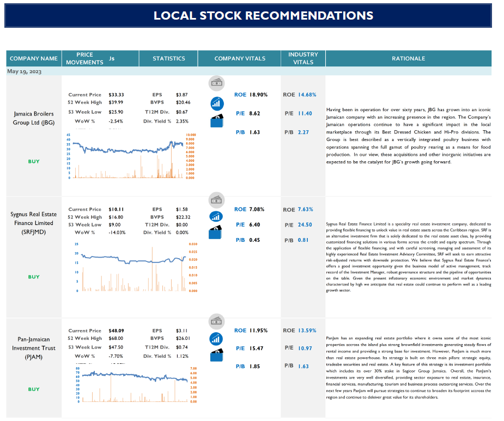
Task: Click PJAM industry P/B 1.63
Action: pos(303,367)
